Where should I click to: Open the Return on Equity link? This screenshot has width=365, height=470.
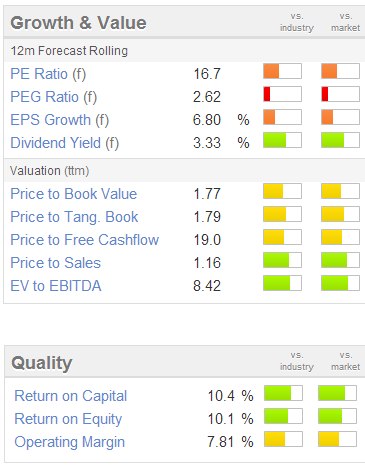coord(68,419)
